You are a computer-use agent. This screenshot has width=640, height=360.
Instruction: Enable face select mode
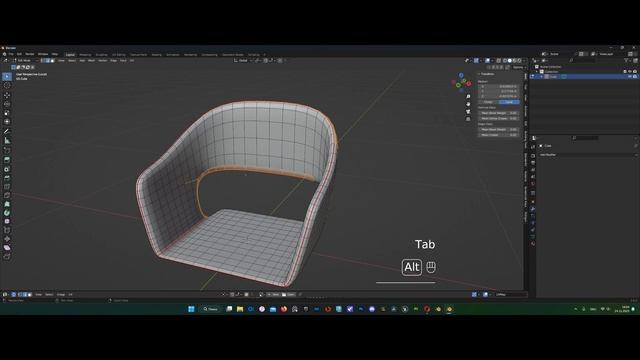[52, 60]
